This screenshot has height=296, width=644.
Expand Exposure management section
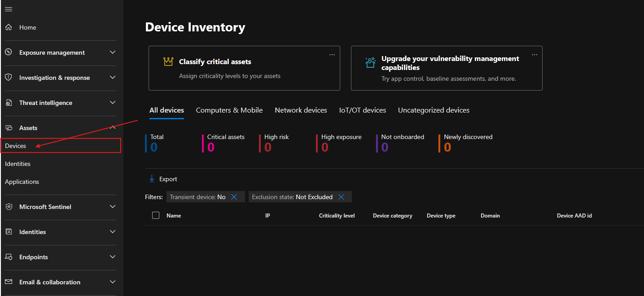pos(113,52)
